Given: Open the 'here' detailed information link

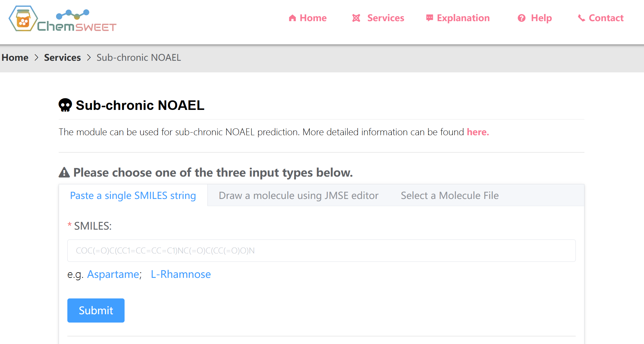Looking at the screenshot, I should pyautogui.click(x=478, y=132).
